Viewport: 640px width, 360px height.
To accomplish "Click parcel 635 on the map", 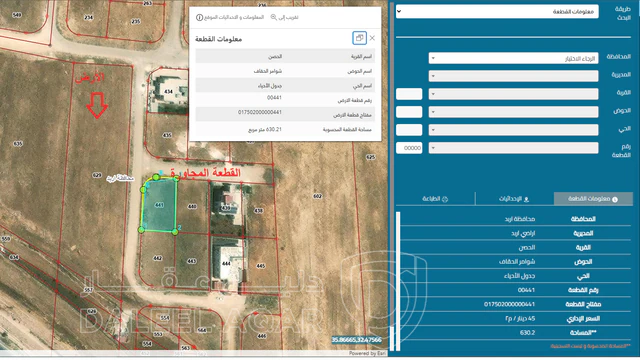I will (x=18, y=144).
